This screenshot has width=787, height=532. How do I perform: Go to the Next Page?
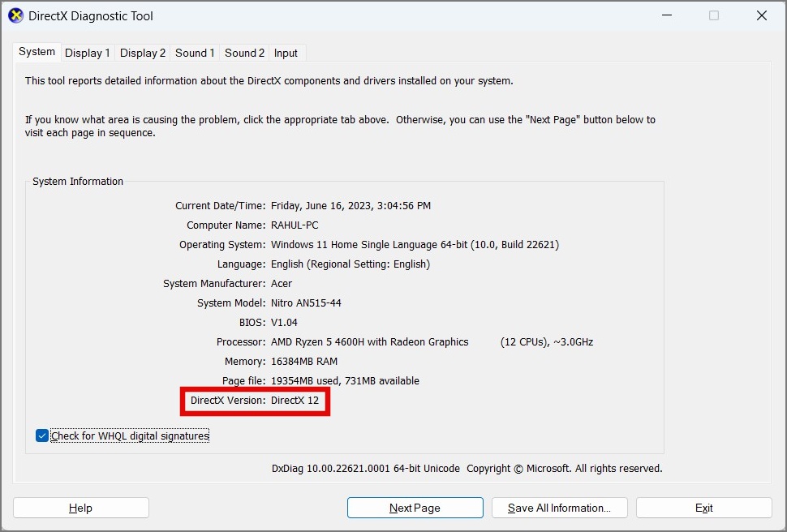[415, 508]
